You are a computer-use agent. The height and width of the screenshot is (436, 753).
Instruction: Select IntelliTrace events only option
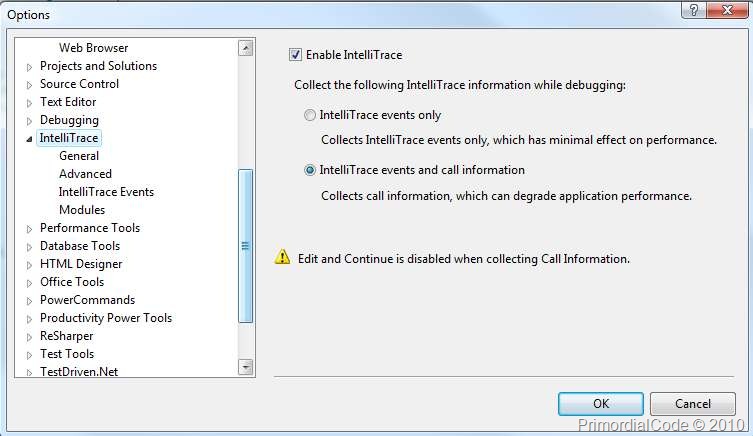coord(310,115)
